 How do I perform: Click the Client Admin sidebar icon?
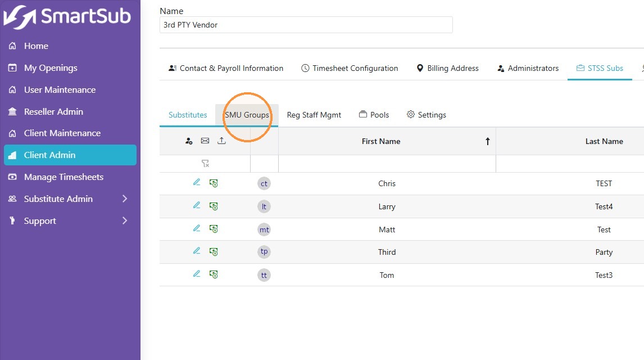13,155
